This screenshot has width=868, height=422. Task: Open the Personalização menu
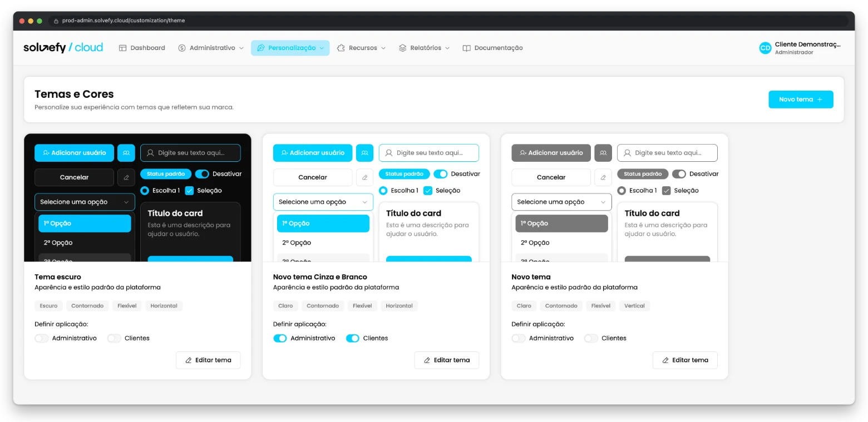pos(290,48)
